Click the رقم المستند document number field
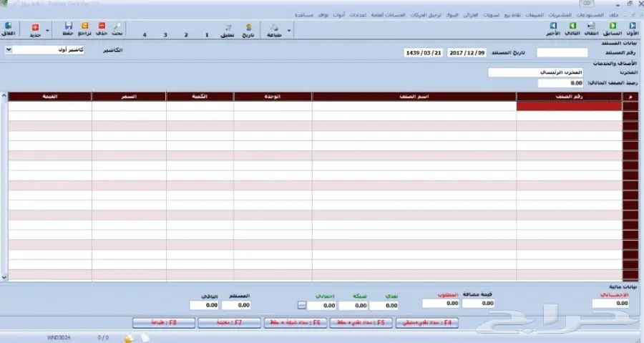Viewport: 644px width, 343px height. click(557, 53)
